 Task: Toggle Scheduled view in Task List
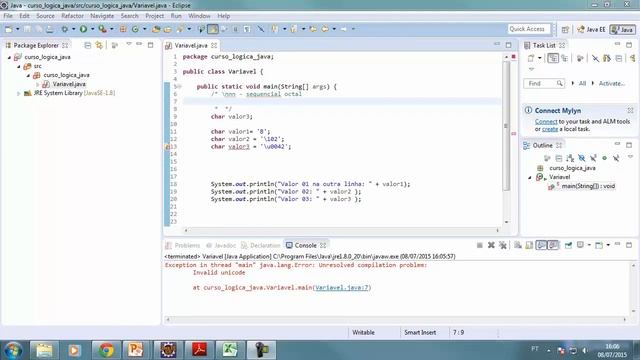[564, 58]
